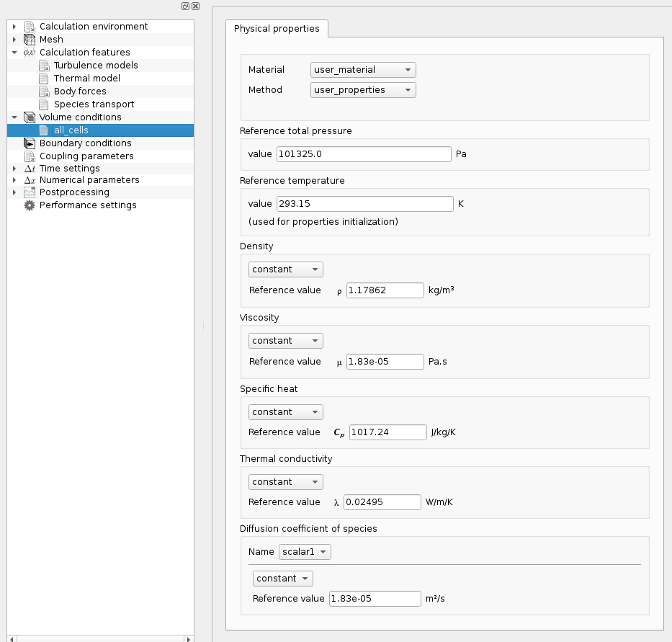Click the Thermal model page icon
The width and height of the screenshot is (672, 642).
tap(42, 78)
